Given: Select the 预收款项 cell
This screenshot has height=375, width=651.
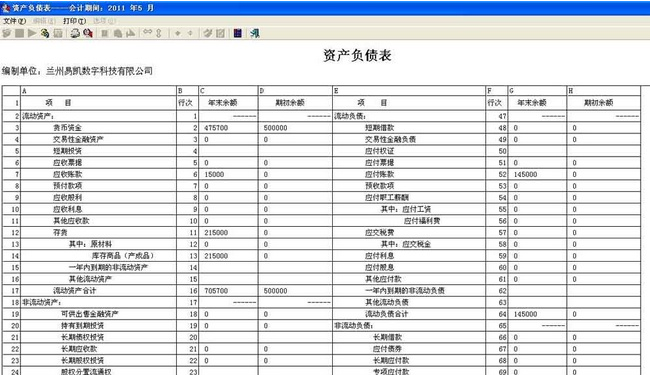Looking at the screenshot, I should (409, 186).
